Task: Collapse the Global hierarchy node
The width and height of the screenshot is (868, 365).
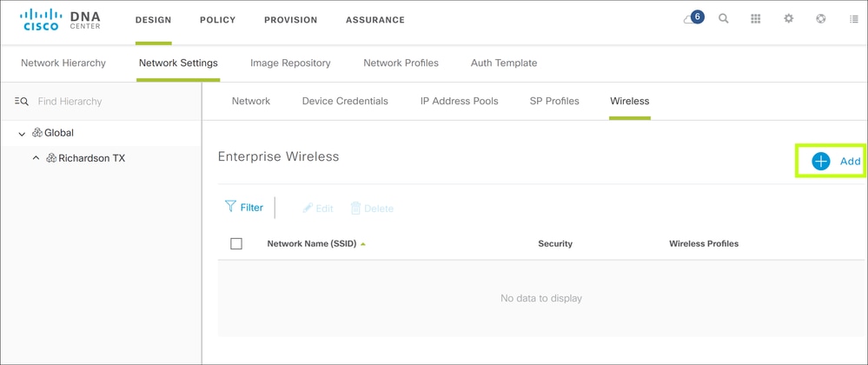Action: [22, 134]
